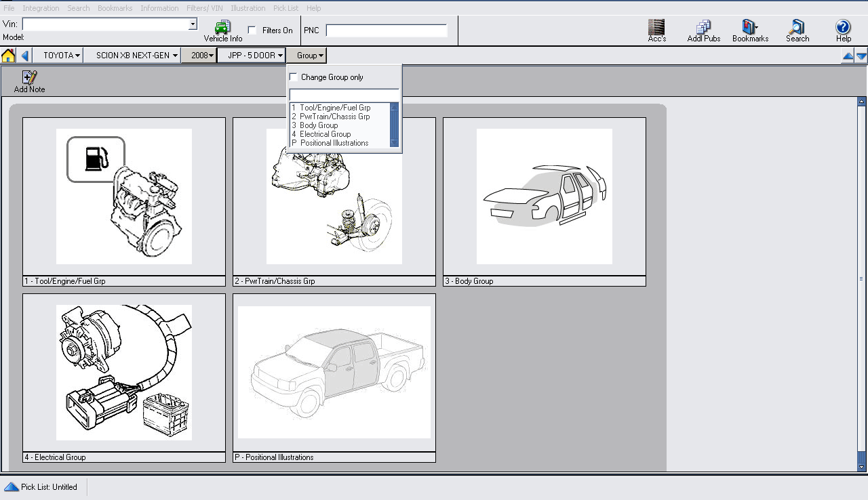
Task: Open the Body Group car body thumbnail
Action: click(x=545, y=196)
